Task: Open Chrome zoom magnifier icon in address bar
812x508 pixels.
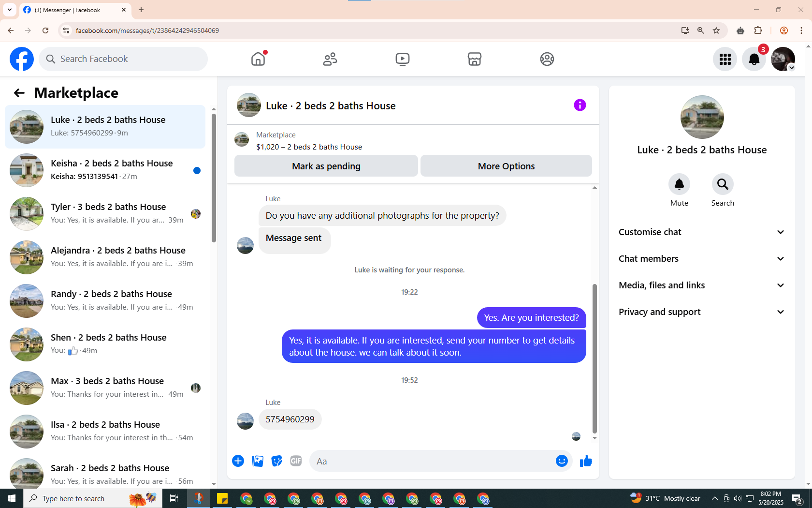Action: 700,30
